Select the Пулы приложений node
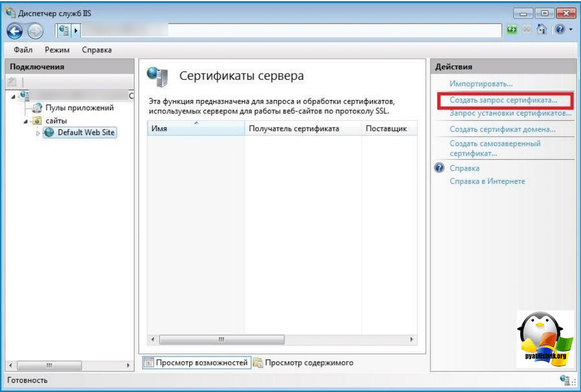 coord(79,107)
